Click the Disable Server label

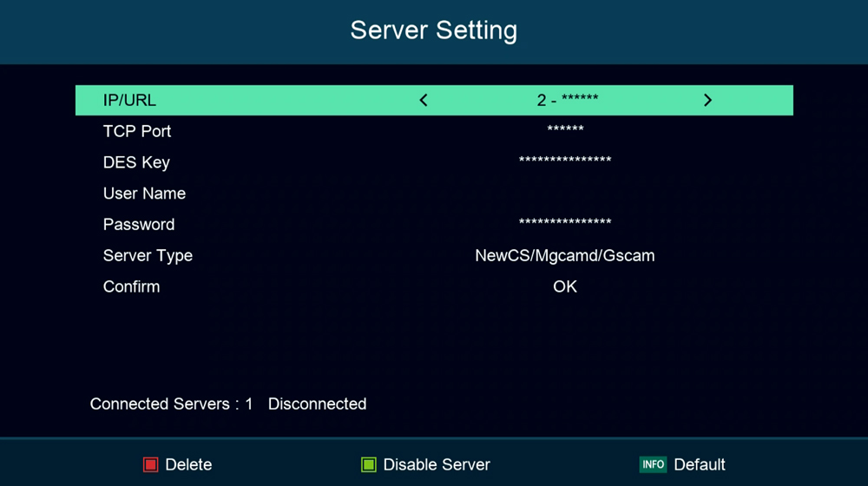coord(437,465)
